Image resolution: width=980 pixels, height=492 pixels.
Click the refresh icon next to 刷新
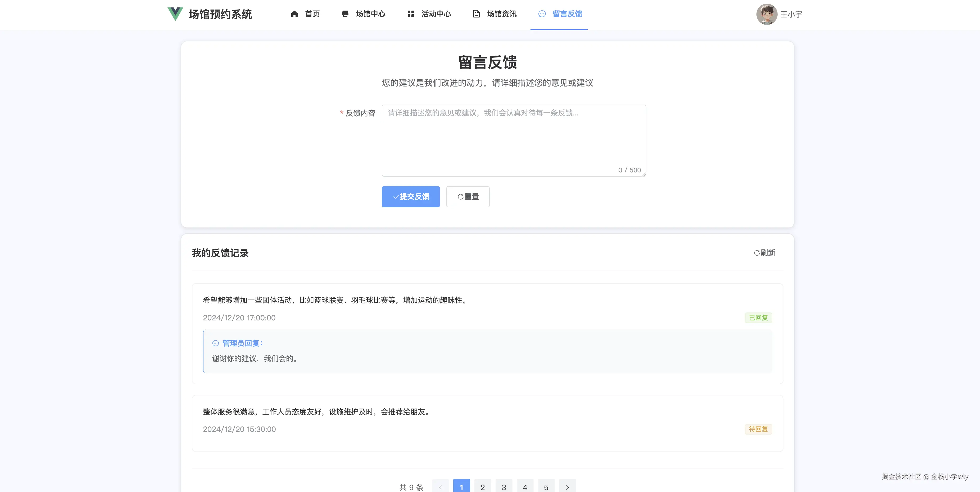[756, 253]
